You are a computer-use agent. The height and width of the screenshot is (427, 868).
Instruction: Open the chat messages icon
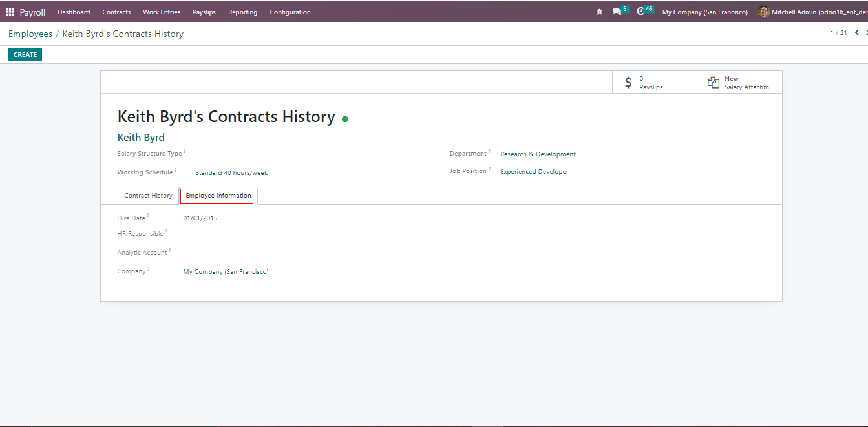tap(617, 12)
